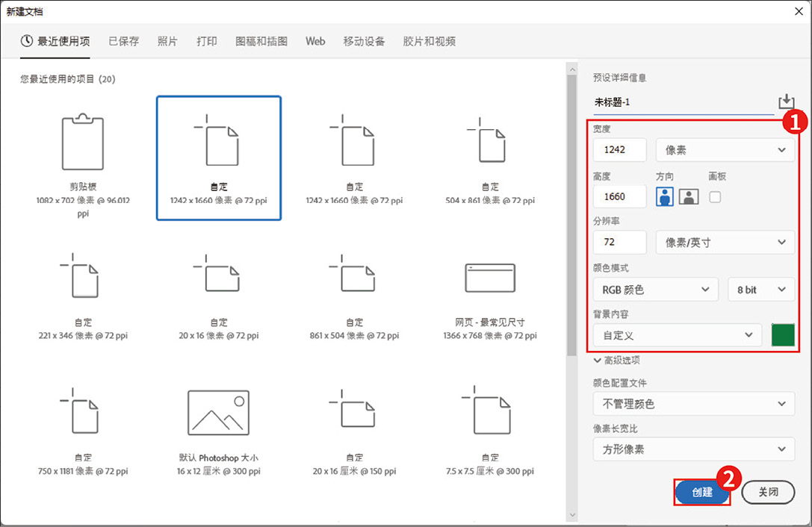Select the 750 x 1181 像素 preset

coord(82,412)
